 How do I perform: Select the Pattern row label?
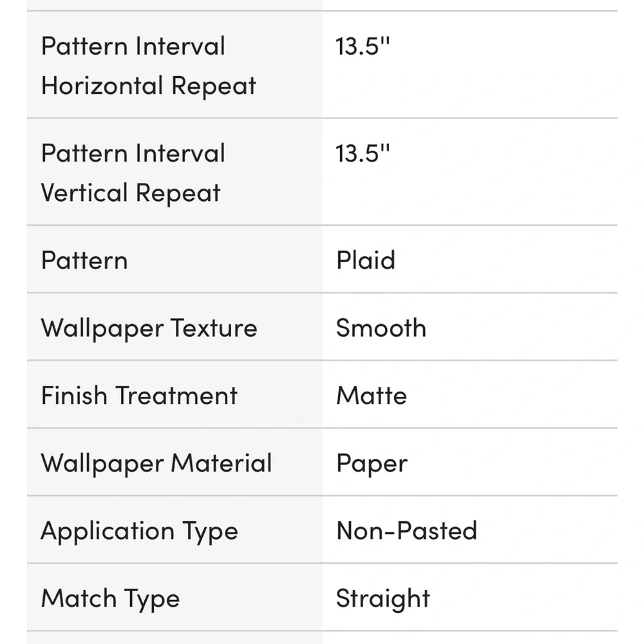tap(84, 260)
